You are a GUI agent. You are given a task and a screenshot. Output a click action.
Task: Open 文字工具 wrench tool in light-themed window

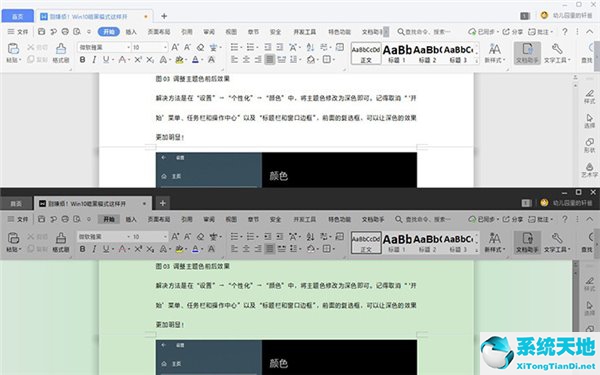pyautogui.click(x=557, y=53)
